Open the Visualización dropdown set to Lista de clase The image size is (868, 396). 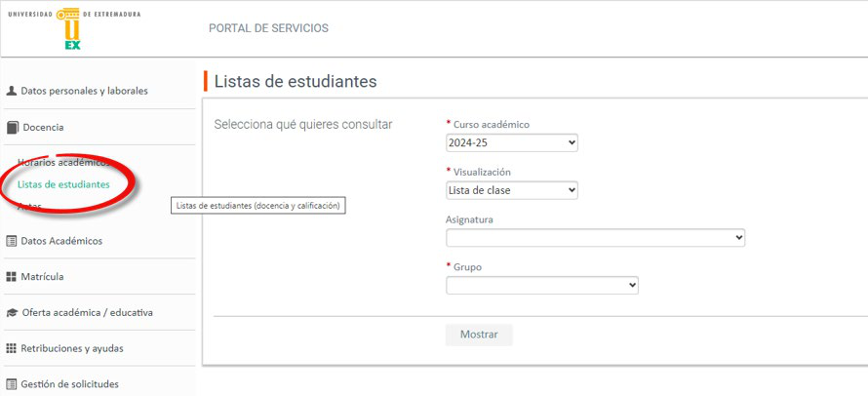tap(512, 190)
